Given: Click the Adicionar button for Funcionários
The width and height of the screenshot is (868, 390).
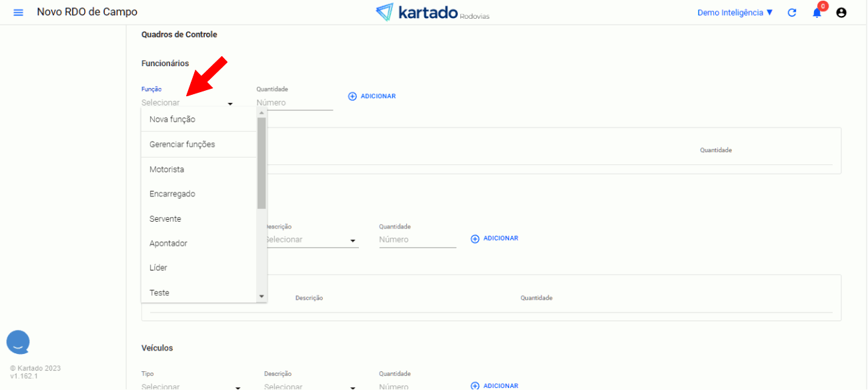Looking at the screenshot, I should pyautogui.click(x=372, y=96).
